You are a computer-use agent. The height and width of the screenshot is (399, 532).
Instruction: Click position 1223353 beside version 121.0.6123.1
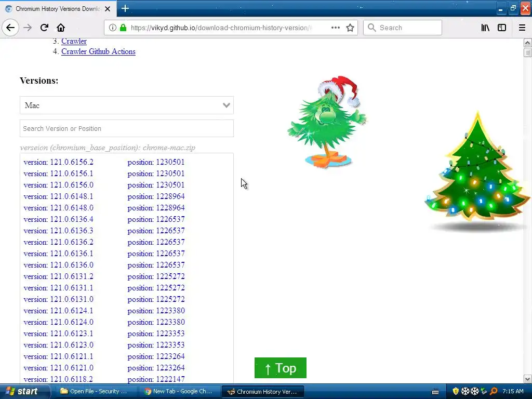(x=156, y=334)
